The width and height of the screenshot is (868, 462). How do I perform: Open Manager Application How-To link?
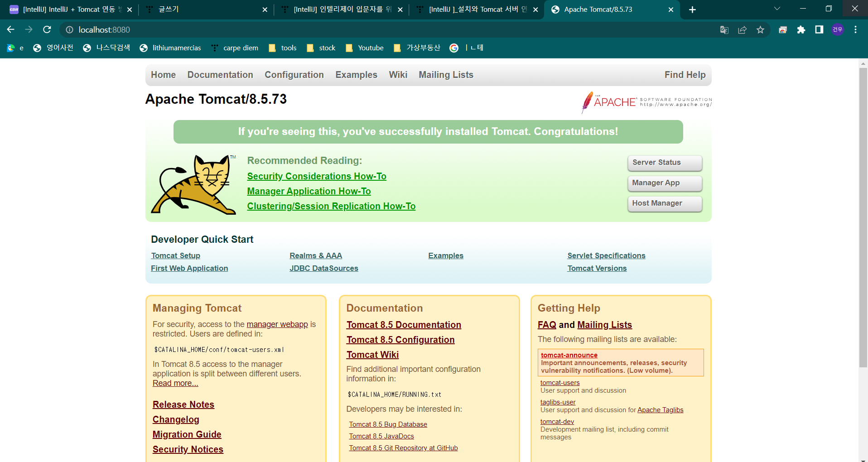[x=309, y=191]
